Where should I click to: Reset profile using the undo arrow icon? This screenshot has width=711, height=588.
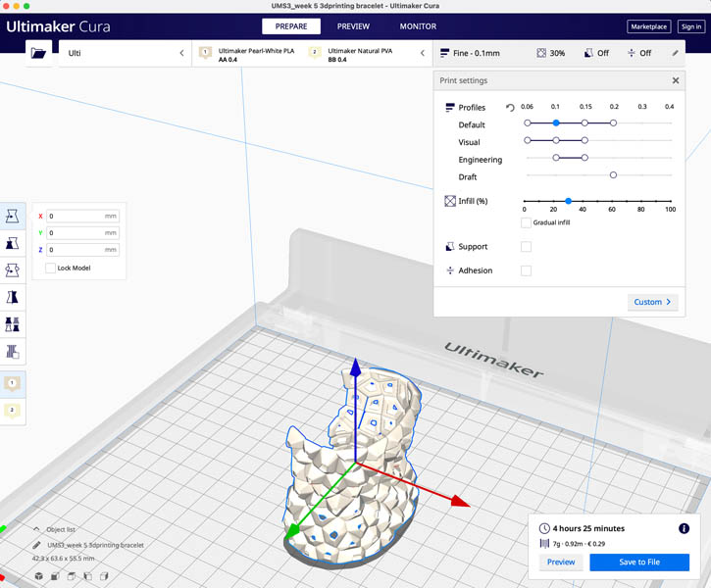[510, 108]
